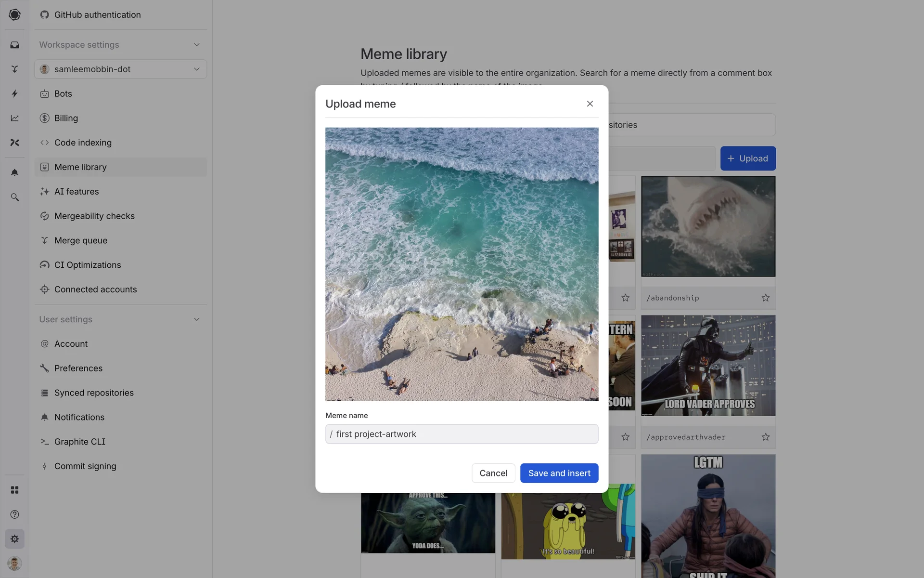Image resolution: width=924 pixels, height=578 pixels.
Task: Open Merge queue settings
Action: [x=81, y=240]
